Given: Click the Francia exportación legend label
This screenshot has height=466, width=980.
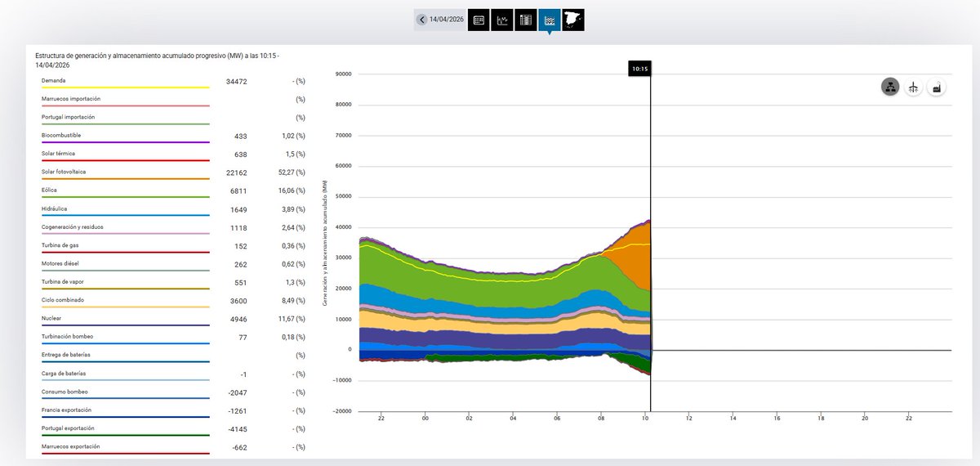Looking at the screenshot, I should pyautogui.click(x=66, y=410).
